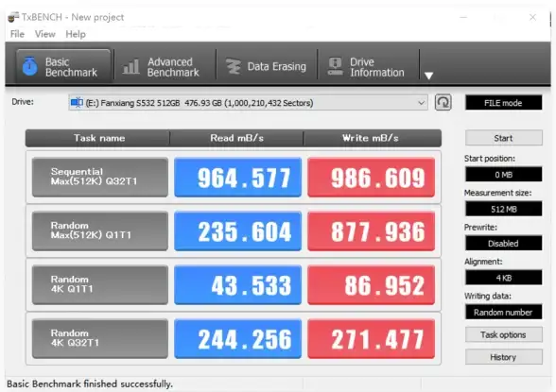Click the Write mB/s column header

click(x=373, y=138)
